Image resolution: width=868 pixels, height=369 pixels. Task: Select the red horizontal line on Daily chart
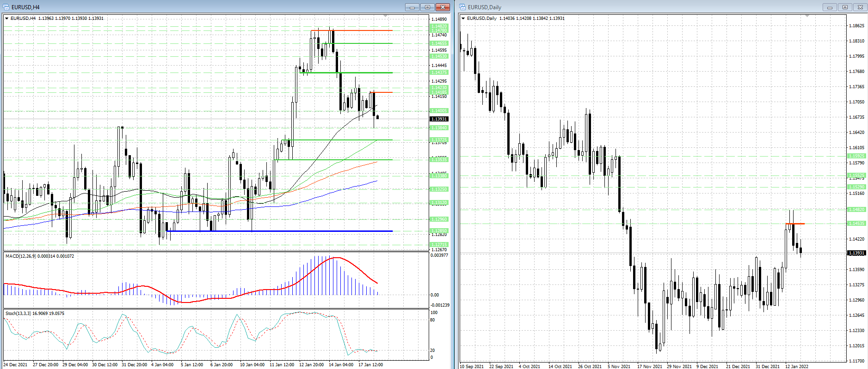[x=795, y=224]
